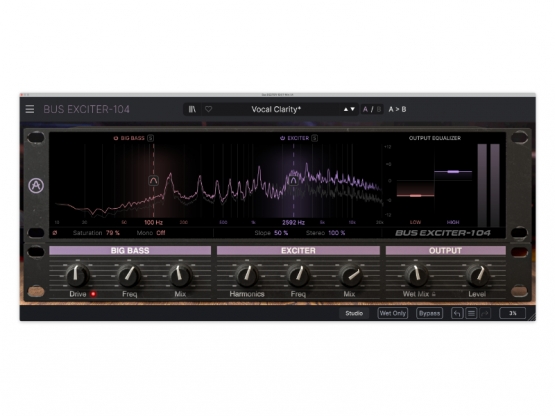Open the hamburger main menu
555x416 pixels.
(30, 109)
